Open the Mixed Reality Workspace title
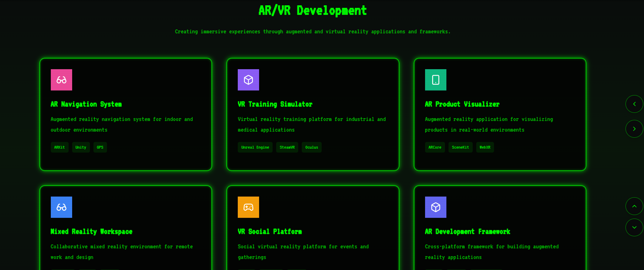This screenshot has height=270, width=644. pos(91,232)
